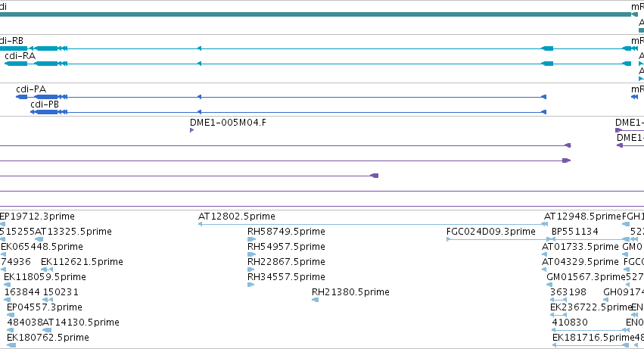The width and height of the screenshot is (644, 349).
Task: Select the BP551134 EST label
Action: point(575,232)
